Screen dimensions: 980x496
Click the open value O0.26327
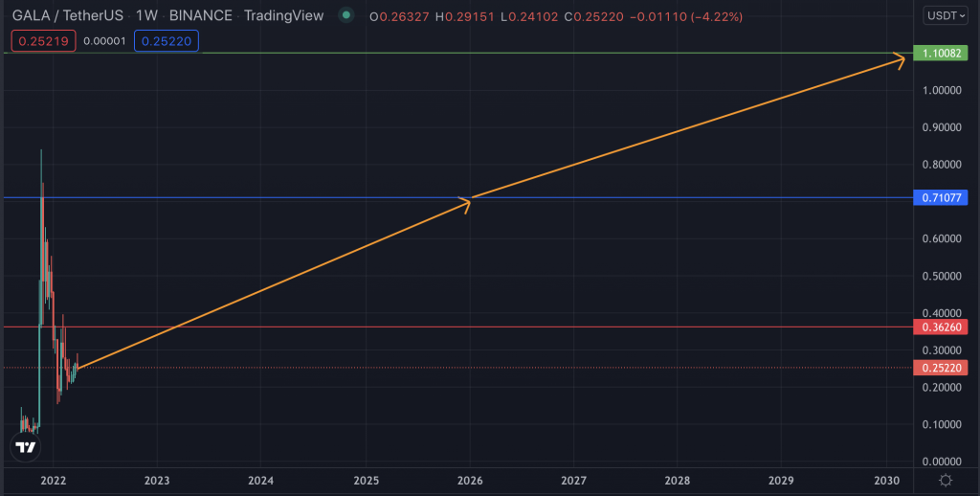[399, 17]
